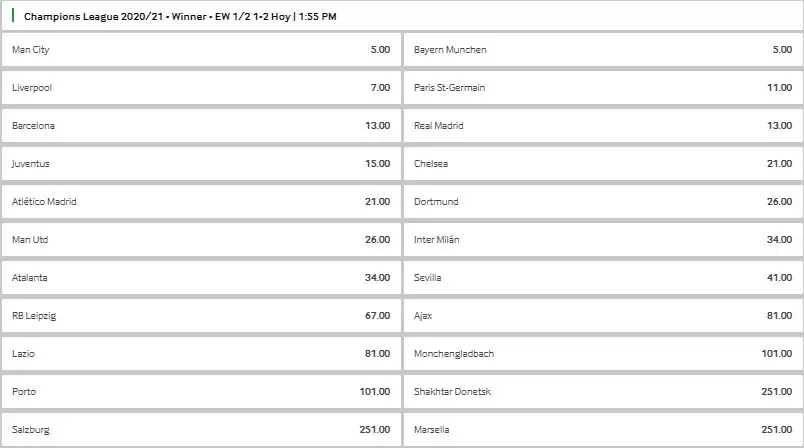Bet on Juventus at 15.00
The width and height of the screenshot is (804, 448).
[200, 163]
